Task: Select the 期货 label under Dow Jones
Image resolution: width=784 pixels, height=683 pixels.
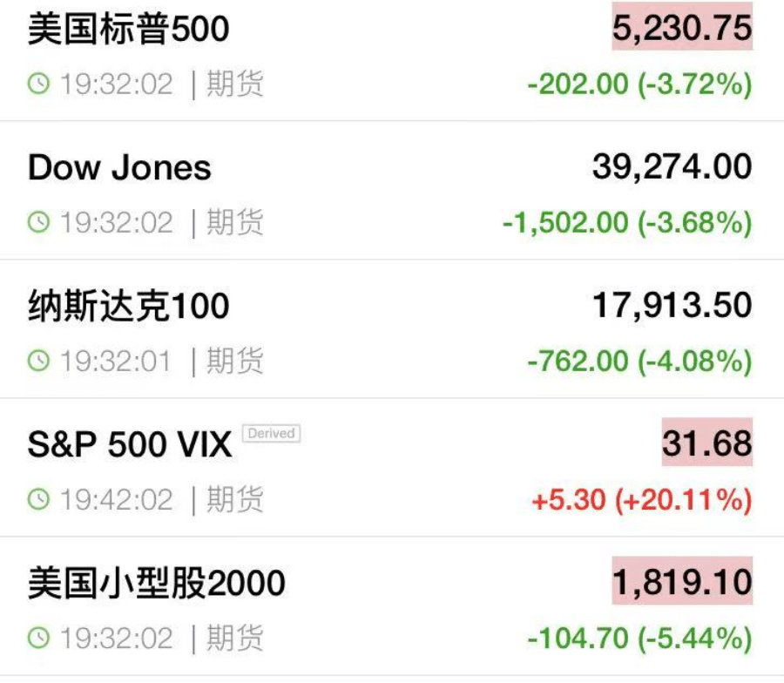Action: 233,222
